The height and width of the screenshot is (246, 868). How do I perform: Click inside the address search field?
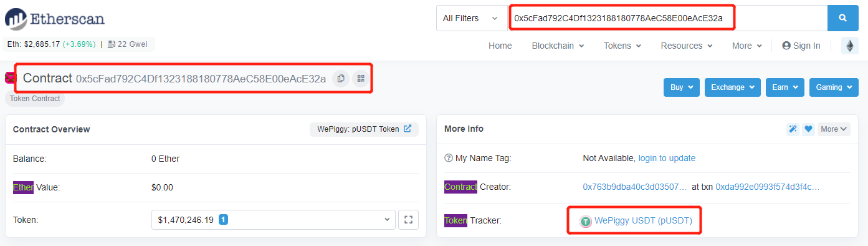tap(667, 18)
